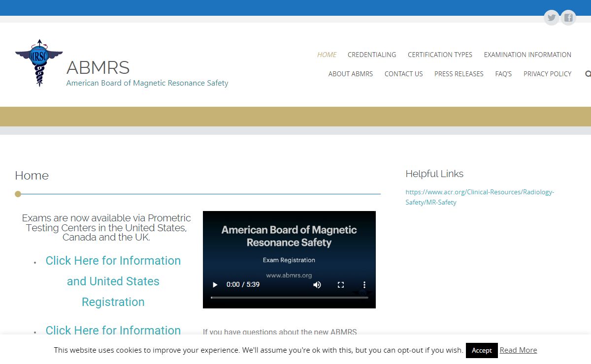Play the Exam Registration video

215,285
